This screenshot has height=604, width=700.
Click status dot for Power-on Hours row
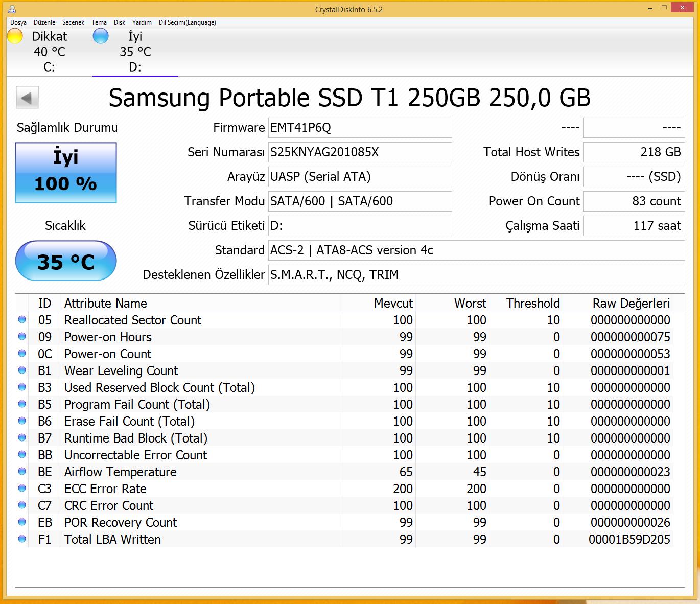pyautogui.click(x=22, y=337)
